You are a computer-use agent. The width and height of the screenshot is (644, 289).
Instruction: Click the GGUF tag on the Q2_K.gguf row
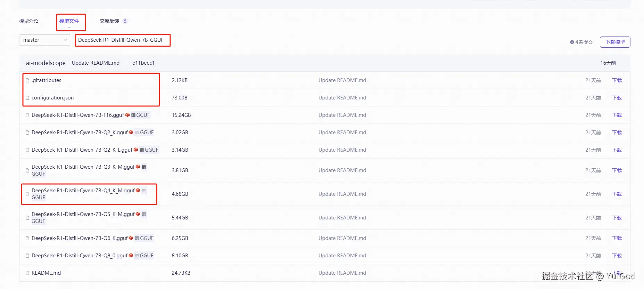tap(144, 133)
